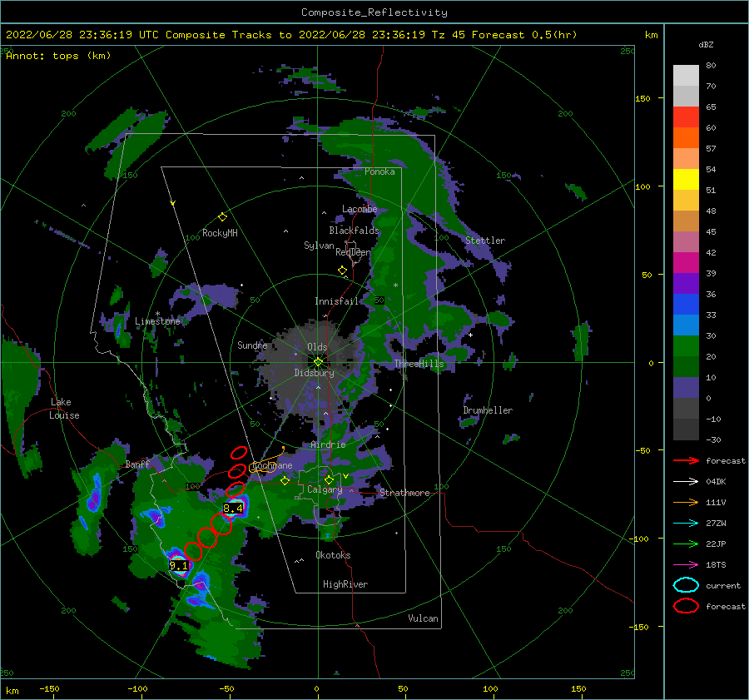The image size is (749, 700).
Task: Select the white 04DK track arrow
Action: (x=686, y=482)
